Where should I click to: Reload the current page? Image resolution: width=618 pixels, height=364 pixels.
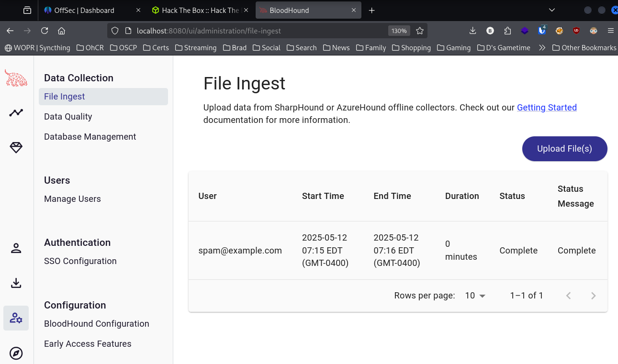pos(45,31)
